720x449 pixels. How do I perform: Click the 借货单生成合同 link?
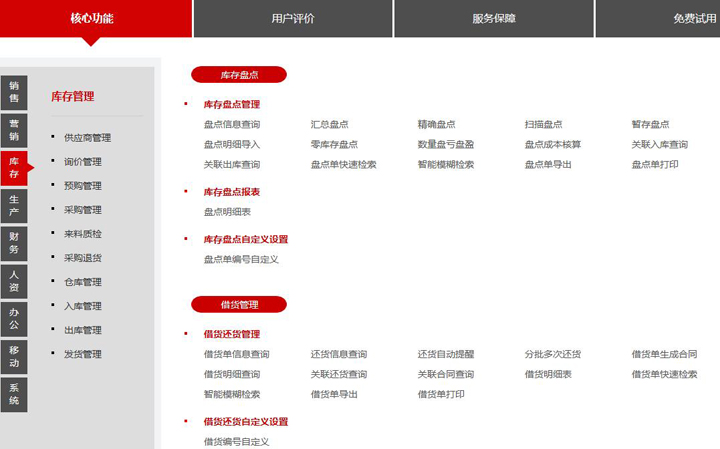[x=664, y=355]
